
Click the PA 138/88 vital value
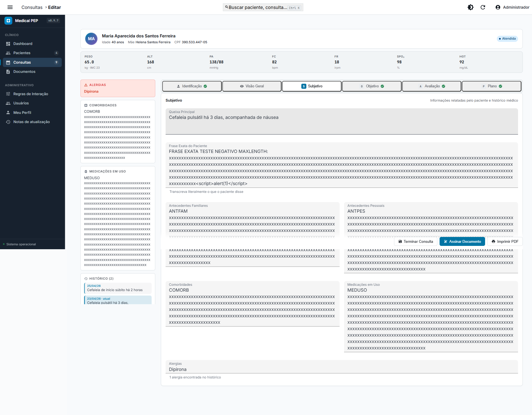pos(216,62)
